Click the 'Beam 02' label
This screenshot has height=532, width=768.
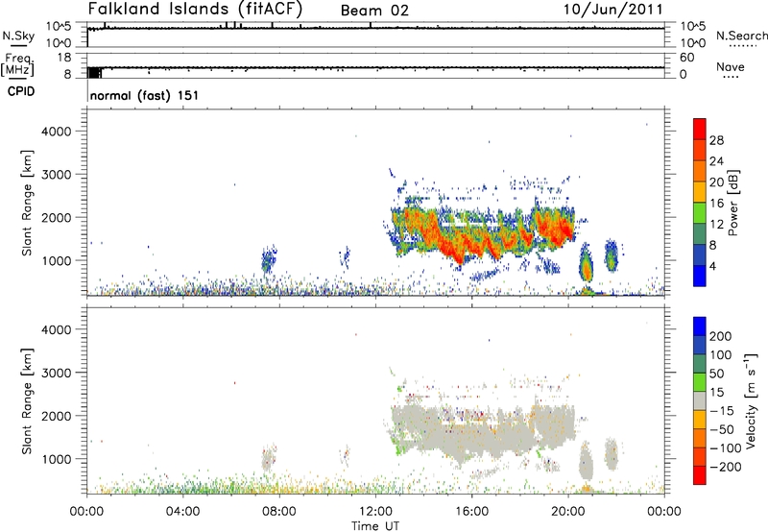pos(374,11)
